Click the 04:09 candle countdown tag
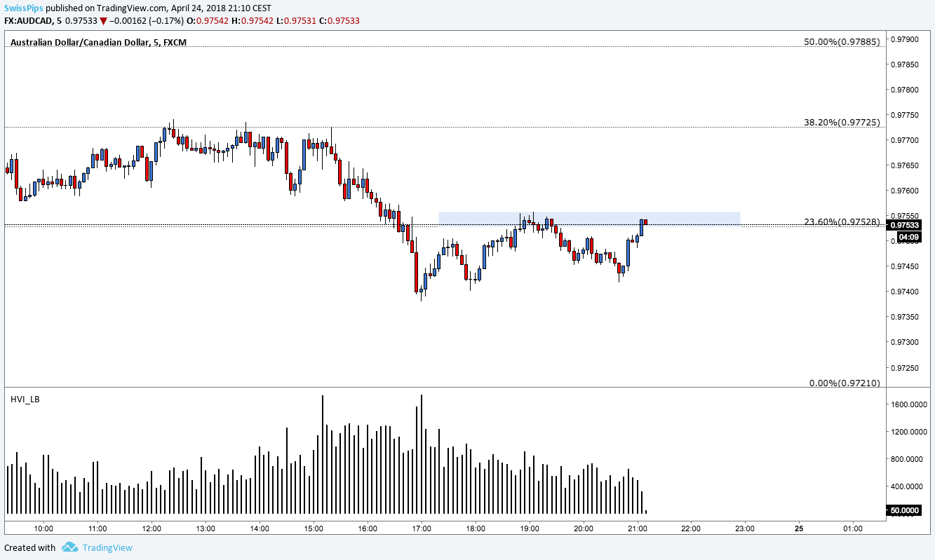This screenshot has width=935, height=560. 909,237
